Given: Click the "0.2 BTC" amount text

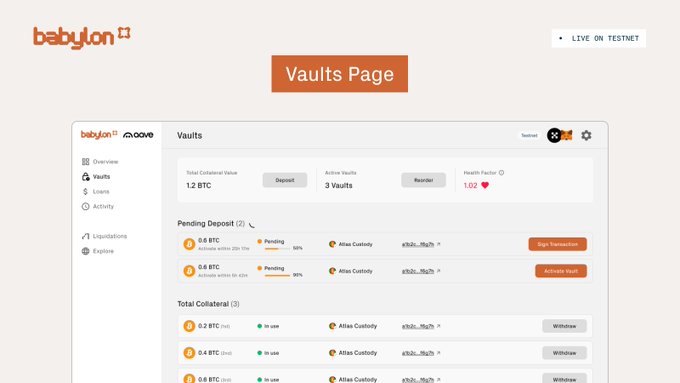Looking at the screenshot, I should pyautogui.click(x=209, y=326).
